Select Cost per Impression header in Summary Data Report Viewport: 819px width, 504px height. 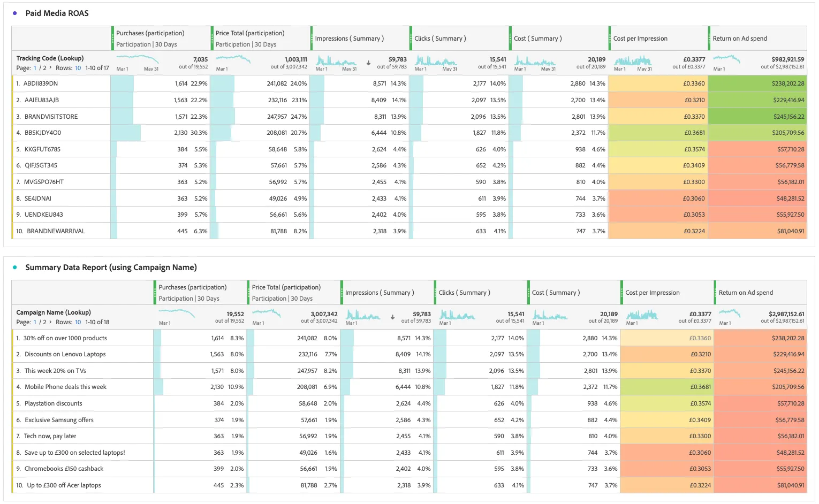tap(667, 293)
